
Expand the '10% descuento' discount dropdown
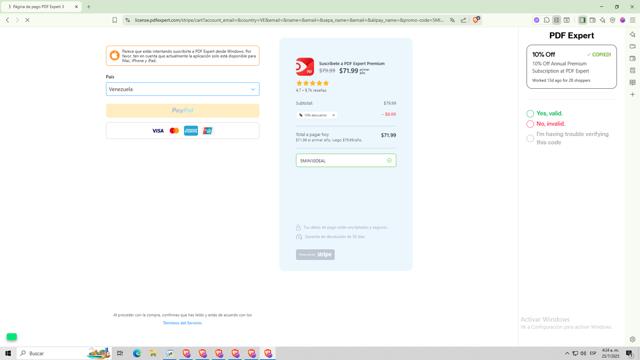pyautogui.click(x=317, y=115)
